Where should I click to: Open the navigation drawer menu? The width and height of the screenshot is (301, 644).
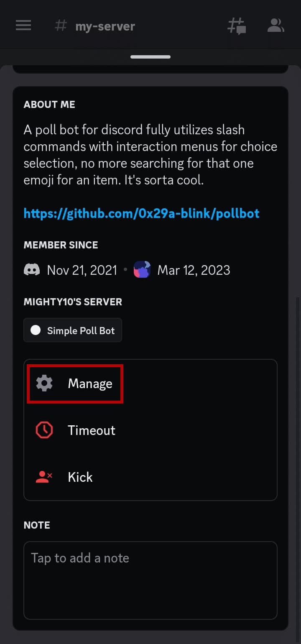point(23,25)
